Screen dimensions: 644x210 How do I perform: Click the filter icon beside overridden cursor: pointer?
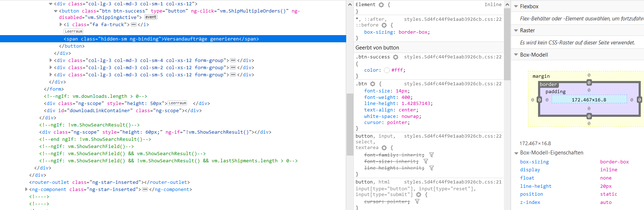pyautogui.click(x=417, y=202)
